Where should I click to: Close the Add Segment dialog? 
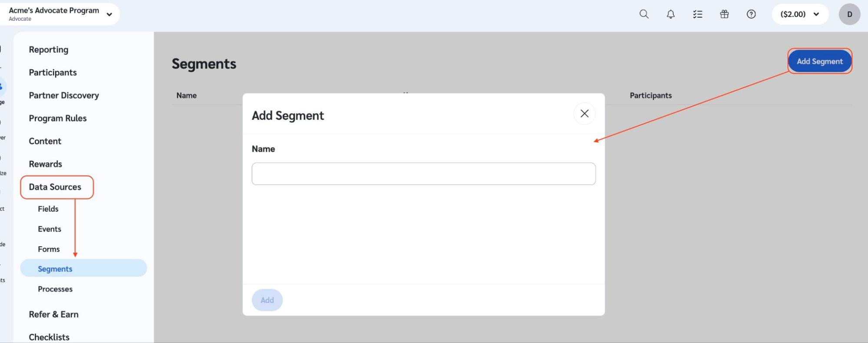(584, 114)
